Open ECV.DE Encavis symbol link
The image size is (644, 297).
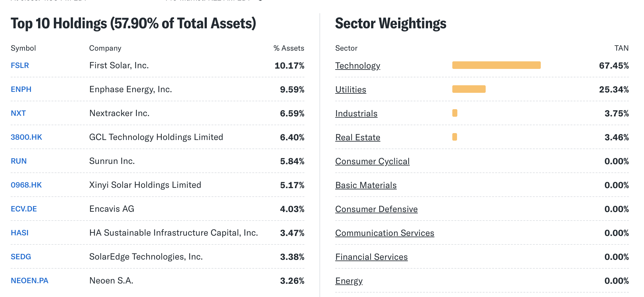coord(24,209)
